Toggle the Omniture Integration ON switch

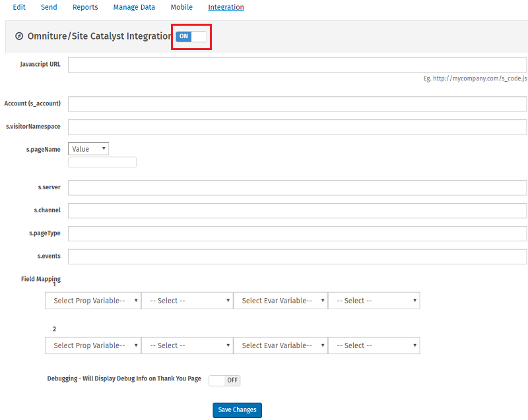pos(191,36)
